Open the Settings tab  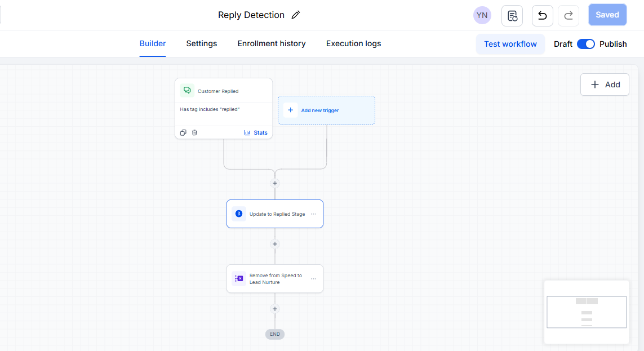pos(202,43)
